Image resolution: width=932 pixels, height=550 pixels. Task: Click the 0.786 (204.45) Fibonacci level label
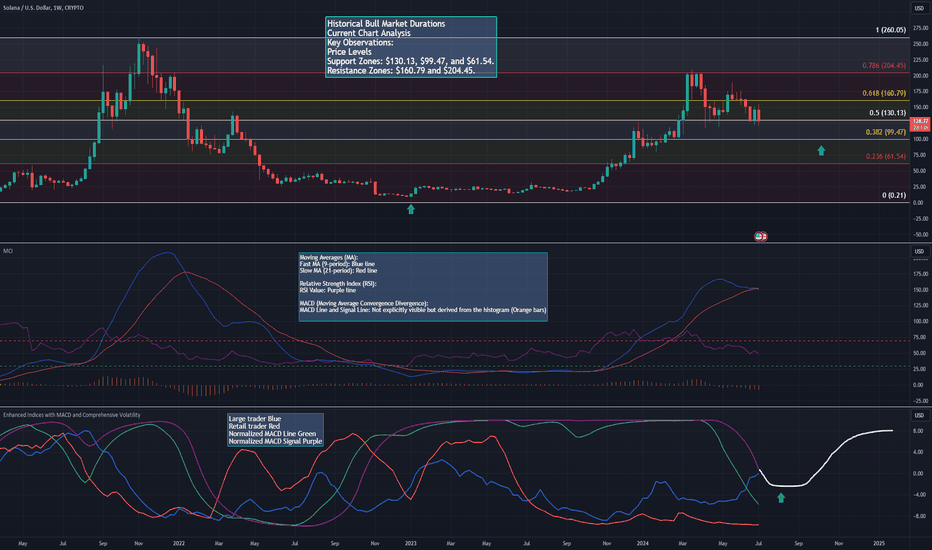884,65
